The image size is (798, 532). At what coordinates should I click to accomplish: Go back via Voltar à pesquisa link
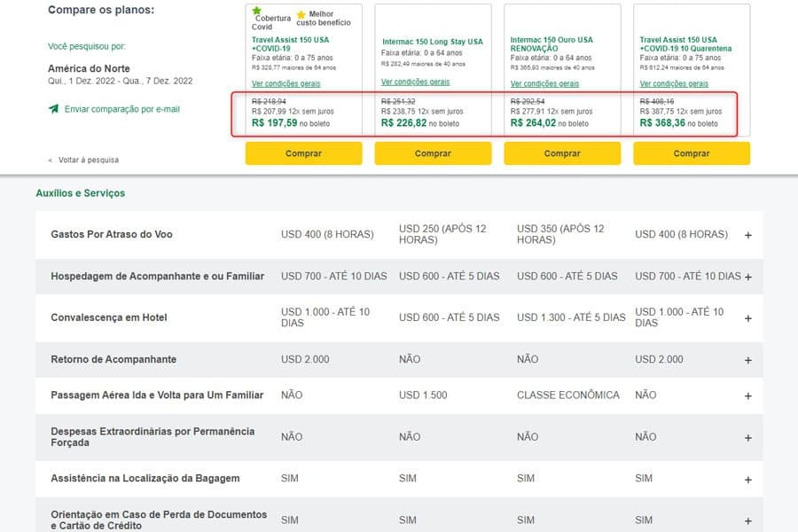coord(89,160)
